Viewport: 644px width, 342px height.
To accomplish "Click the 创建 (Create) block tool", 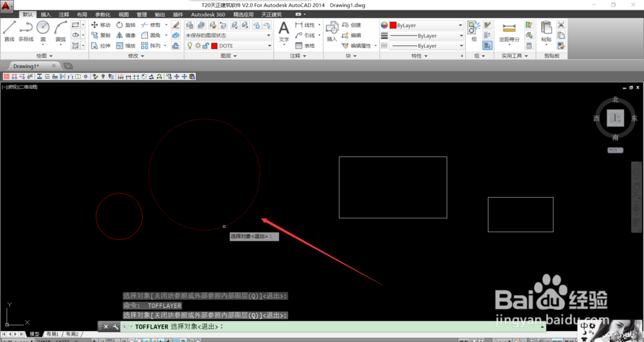I will click(352, 25).
